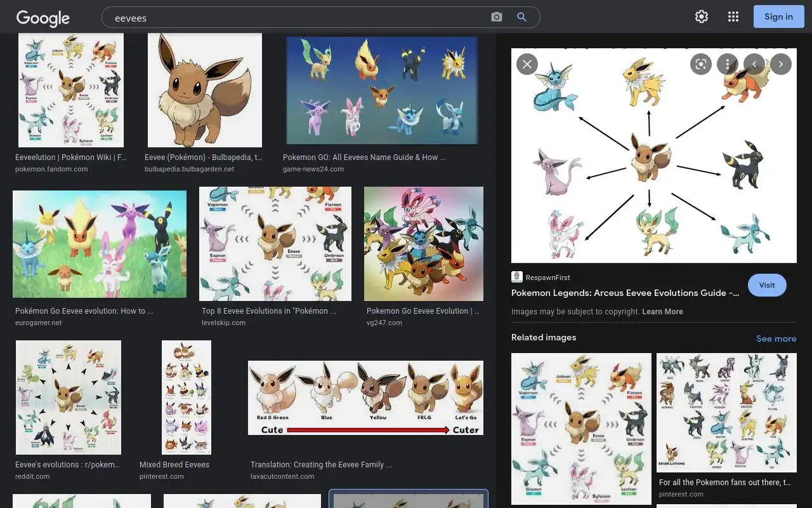Click in the eevees search field
Viewport: 812px width, 508px height.
point(298,18)
